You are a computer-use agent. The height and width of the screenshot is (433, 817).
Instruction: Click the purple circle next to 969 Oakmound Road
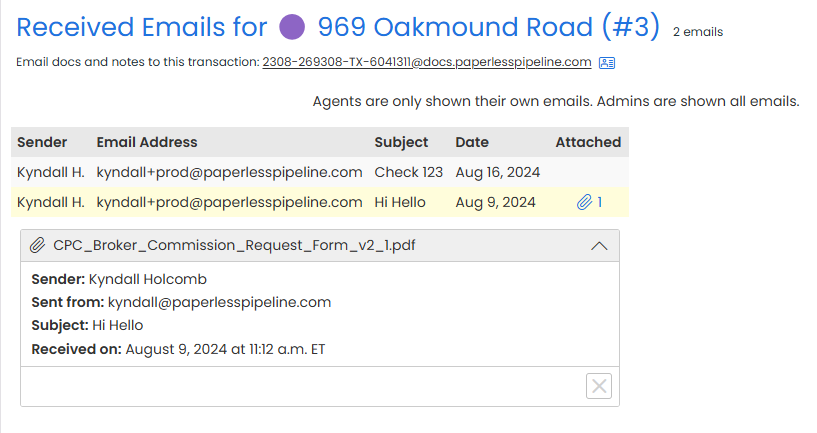pos(292,27)
